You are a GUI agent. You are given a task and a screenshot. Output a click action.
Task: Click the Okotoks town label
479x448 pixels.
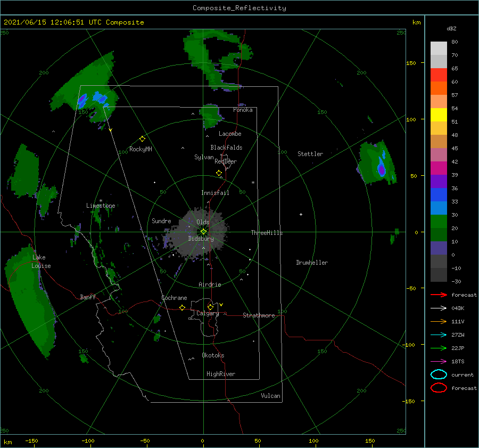(x=213, y=355)
